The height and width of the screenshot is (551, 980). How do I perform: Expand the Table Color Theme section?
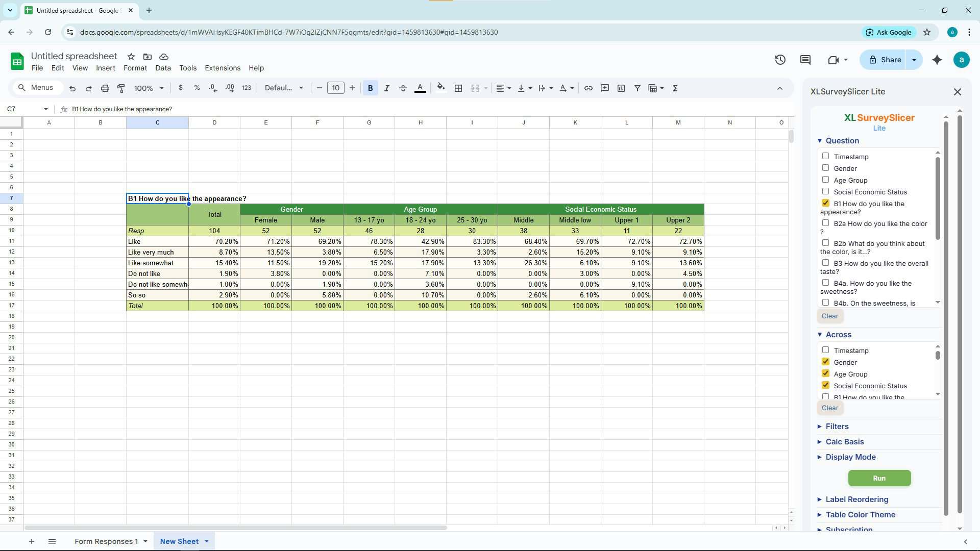(856, 515)
